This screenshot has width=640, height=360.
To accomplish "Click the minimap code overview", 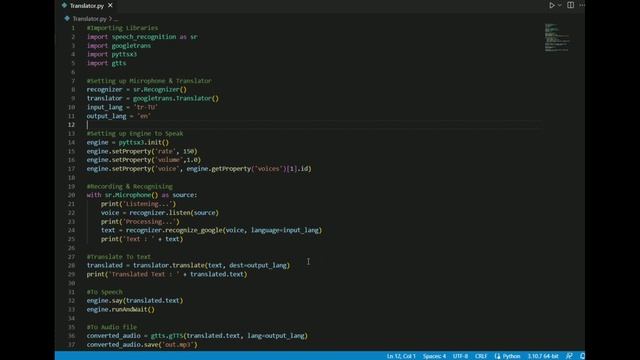I will coord(557,38).
